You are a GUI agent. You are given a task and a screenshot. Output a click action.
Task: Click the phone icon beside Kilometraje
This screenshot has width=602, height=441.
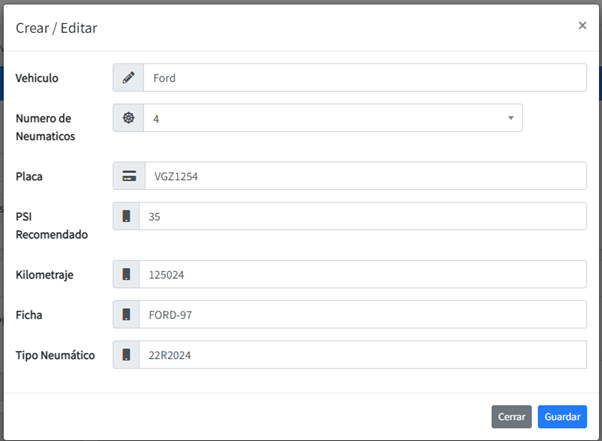(x=126, y=274)
